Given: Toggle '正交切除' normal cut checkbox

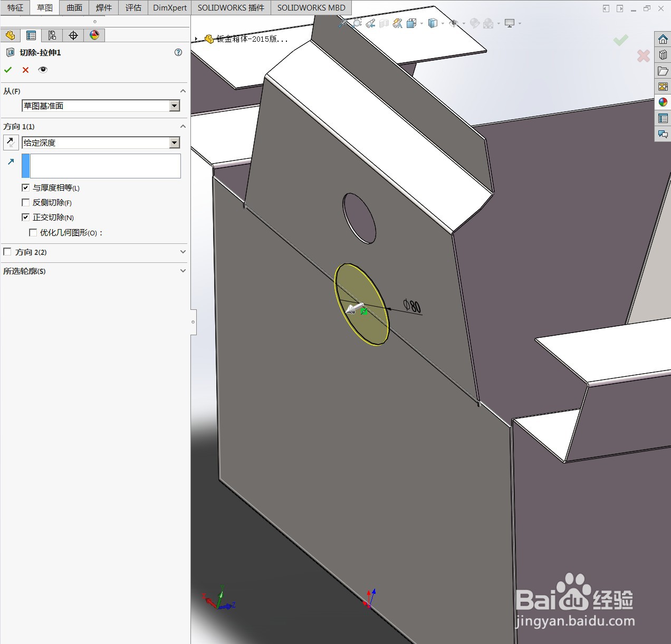Looking at the screenshot, I should pyautogui.click(x=25, y=217).
